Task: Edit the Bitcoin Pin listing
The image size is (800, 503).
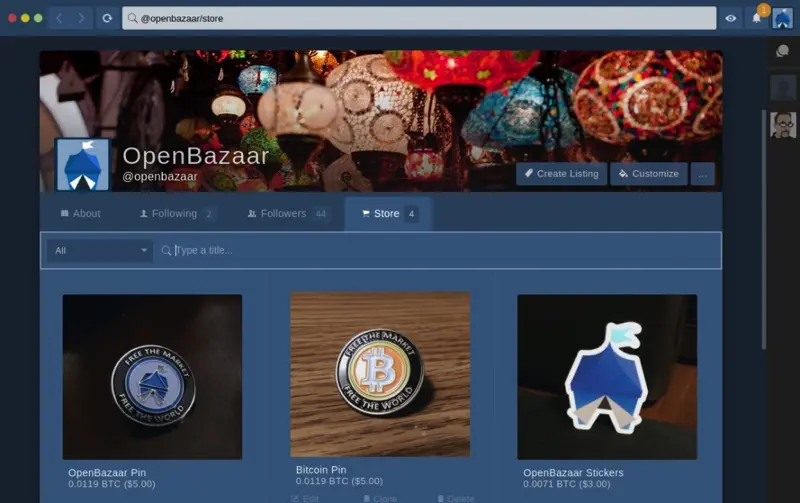Action: pyautogui.click(x=305, y=498)
